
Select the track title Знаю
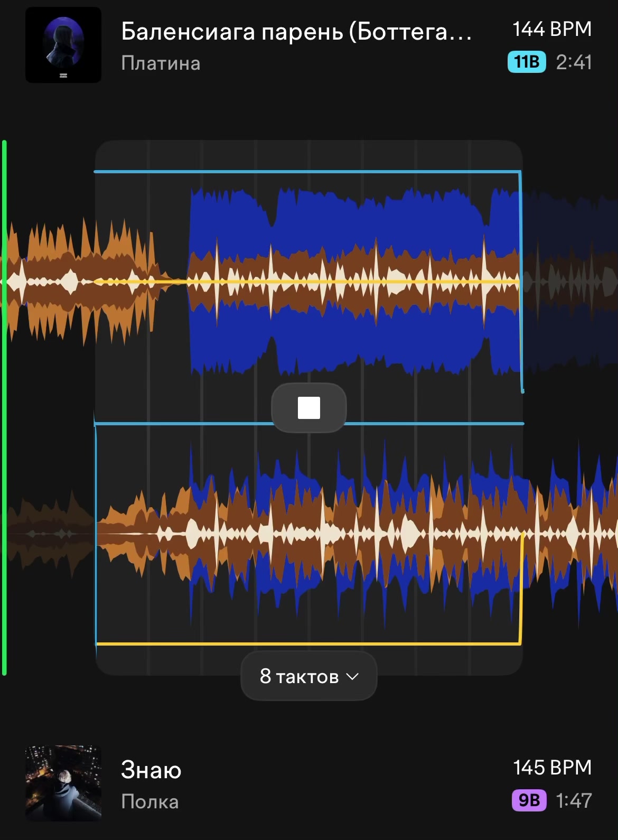[x=151, y=770]
